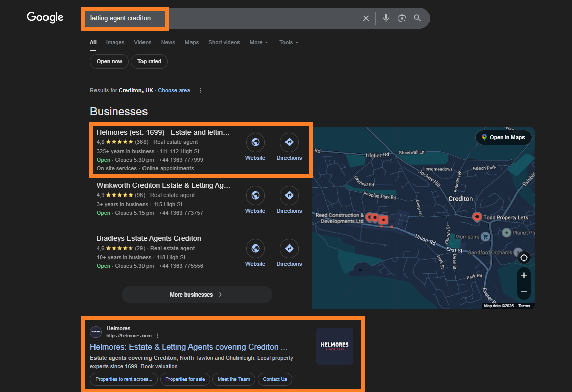Open Google Lens image search icon

(x=402, y=18)
